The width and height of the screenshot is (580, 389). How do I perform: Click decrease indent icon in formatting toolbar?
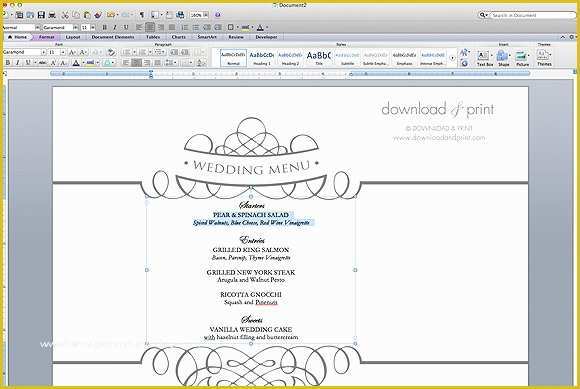click(x=207, y=27)
